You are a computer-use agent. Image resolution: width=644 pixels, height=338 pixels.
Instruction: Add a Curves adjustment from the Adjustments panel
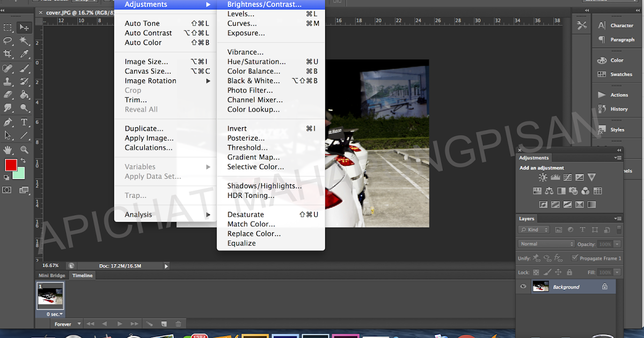click(567, 178)
